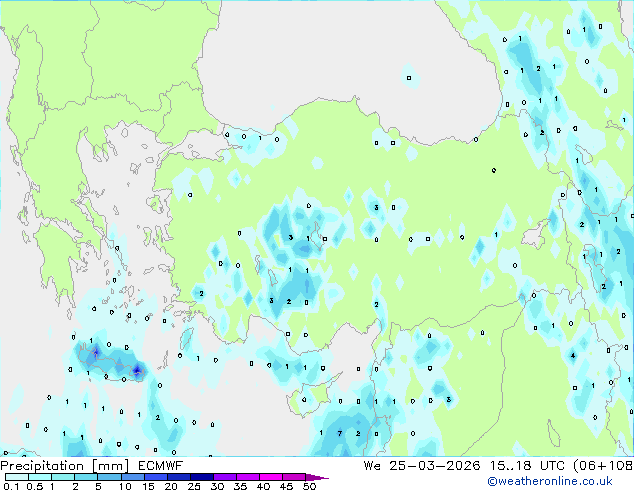This screenshot has height=490, width=634.
Task: Select the 10–15 mm legend swatch
Action: [132, 477]
